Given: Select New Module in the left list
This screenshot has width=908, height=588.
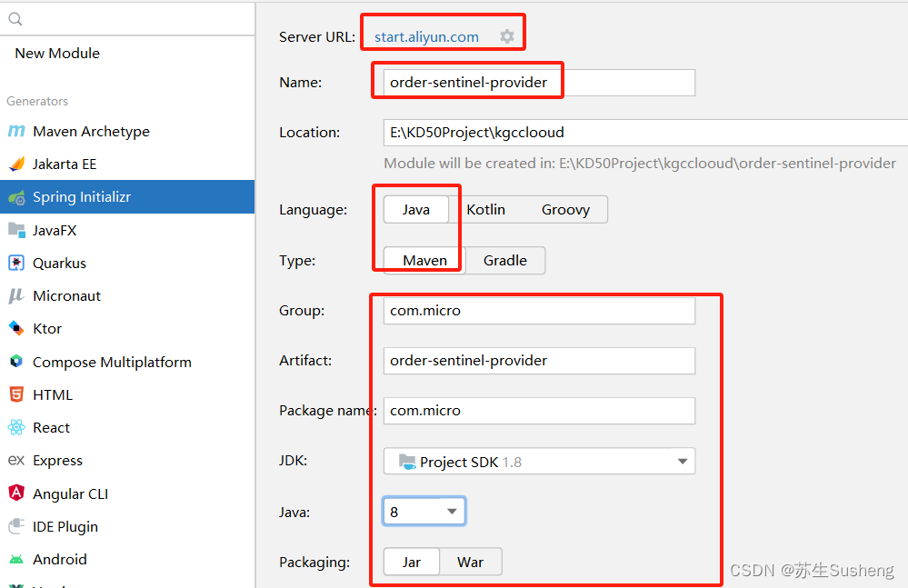Looking at the screenshot, I should (57, 54).
